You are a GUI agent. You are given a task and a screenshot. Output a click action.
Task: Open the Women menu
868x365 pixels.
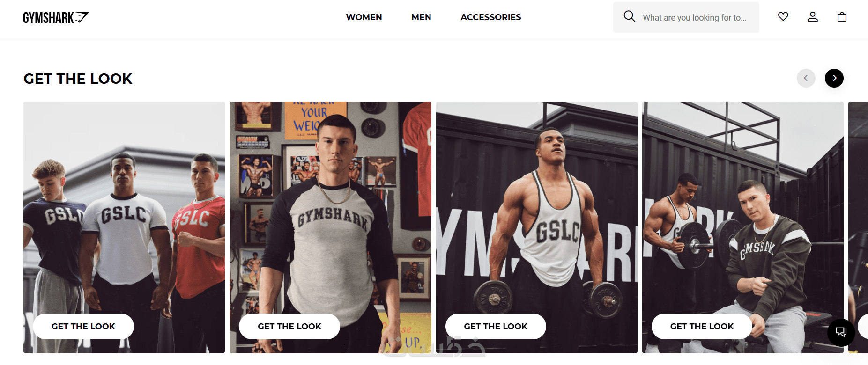click(x=364, y=17)
